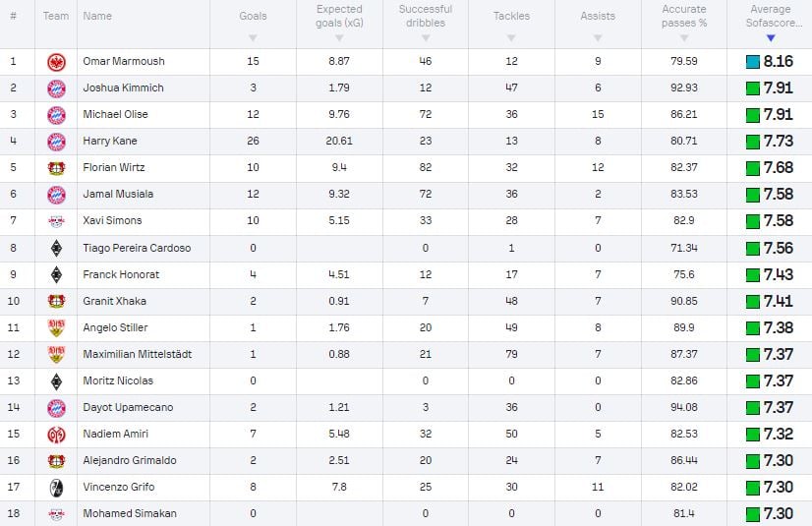Click Bayer Leverkusen crest beside Florian Wirtz
Image resolution: width=812 pixels, height=526 pixels.
point(56,168)
